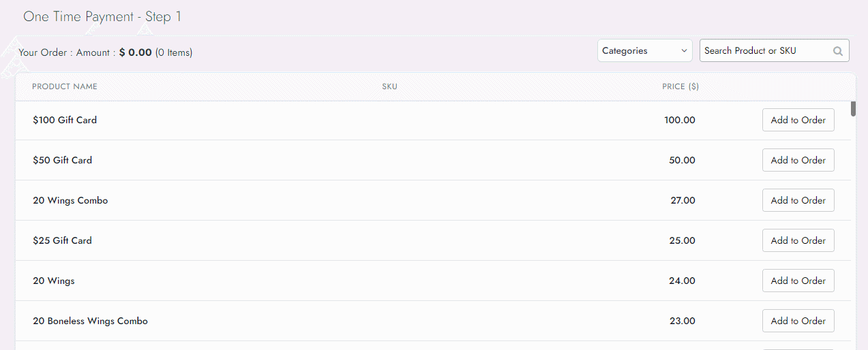Click the Your Order amount summary
Screen dimensions: 868x350
[106, 52]
